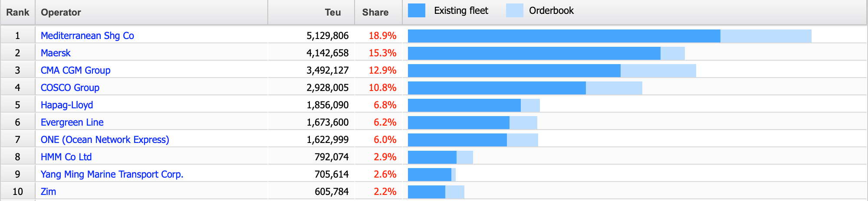
Task: Click CMA CGM Group orderbook bar segment
Action: [658, 71]
